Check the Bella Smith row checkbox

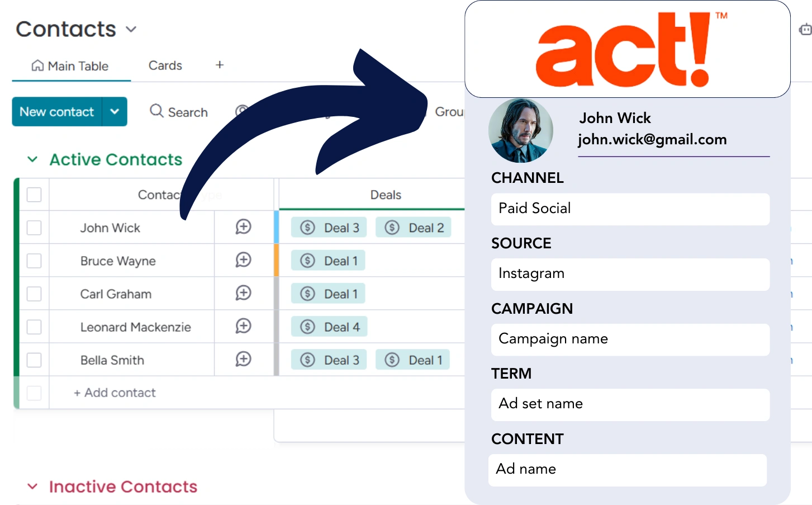[34, 360]
